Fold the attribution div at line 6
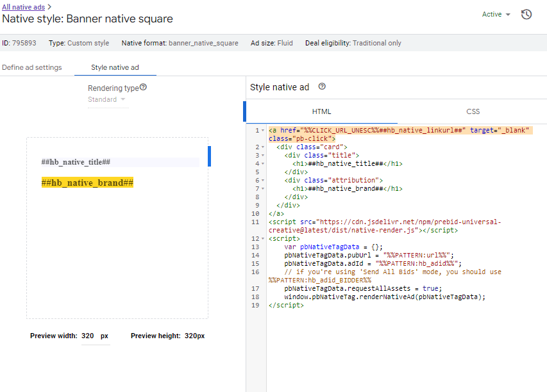 click(x=264, y=181)
